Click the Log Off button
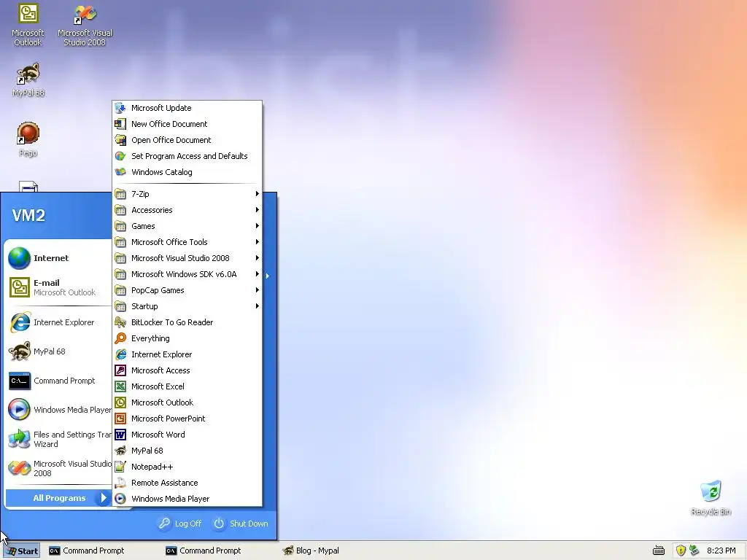 [x=180, y=524]
